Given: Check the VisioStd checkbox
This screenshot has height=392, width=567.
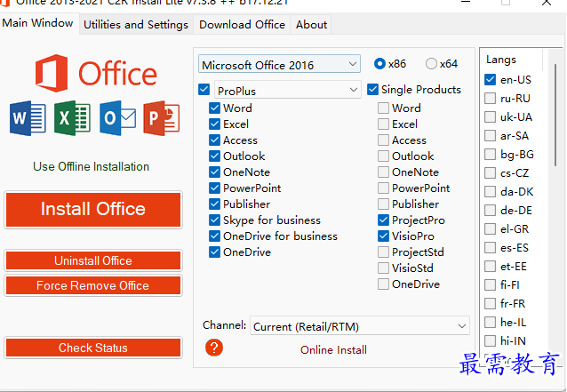Looking at the screenshot, I should [x=383, y=268].
